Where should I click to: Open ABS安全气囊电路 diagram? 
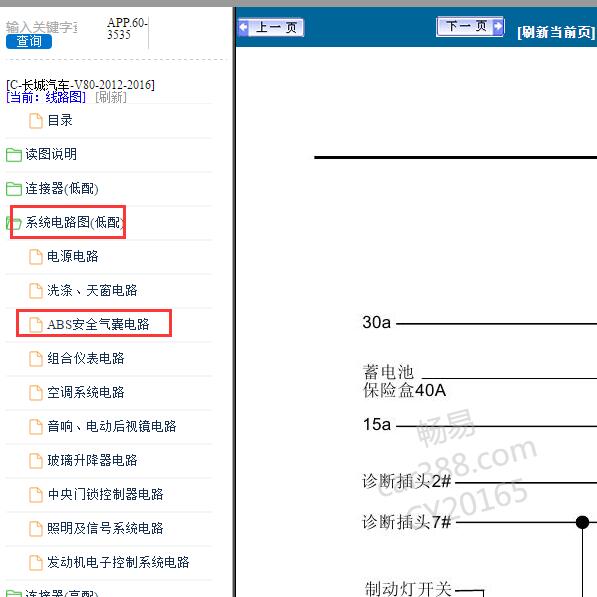tap(98, 324)
